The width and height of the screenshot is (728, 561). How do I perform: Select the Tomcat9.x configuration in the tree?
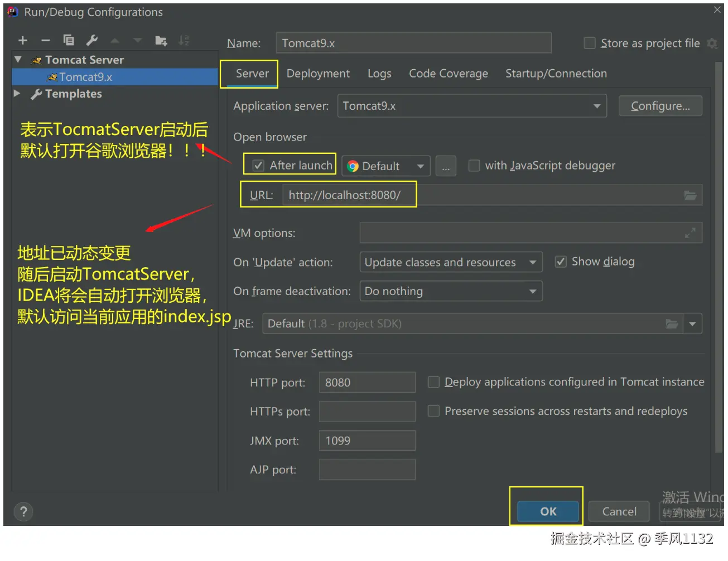tap(115, 77)
